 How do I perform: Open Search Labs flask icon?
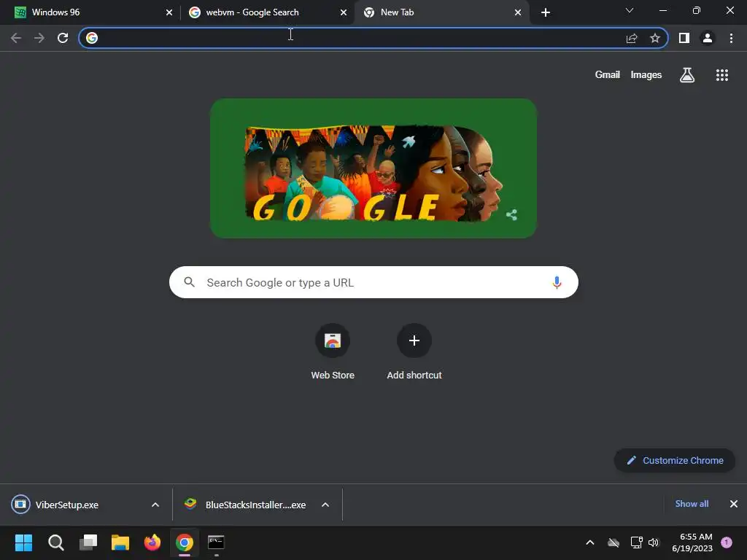(x=687, y=75)
